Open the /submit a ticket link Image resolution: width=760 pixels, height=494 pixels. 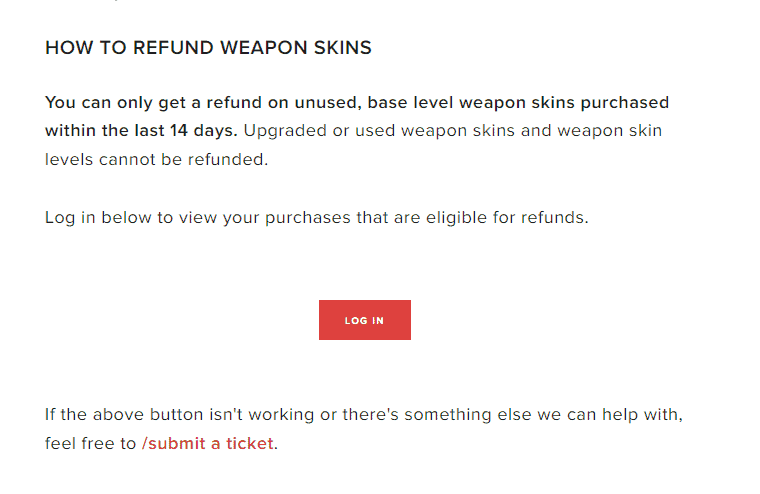(x=207, y=444)
